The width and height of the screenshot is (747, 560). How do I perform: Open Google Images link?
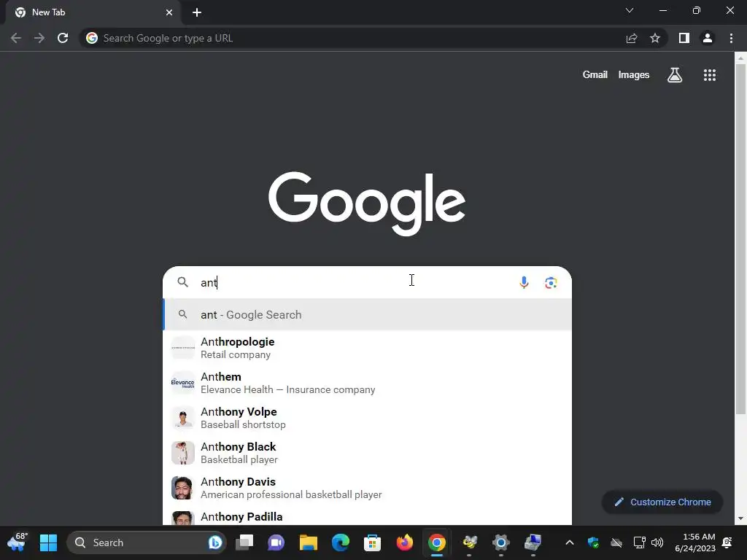tap(634, 75)
